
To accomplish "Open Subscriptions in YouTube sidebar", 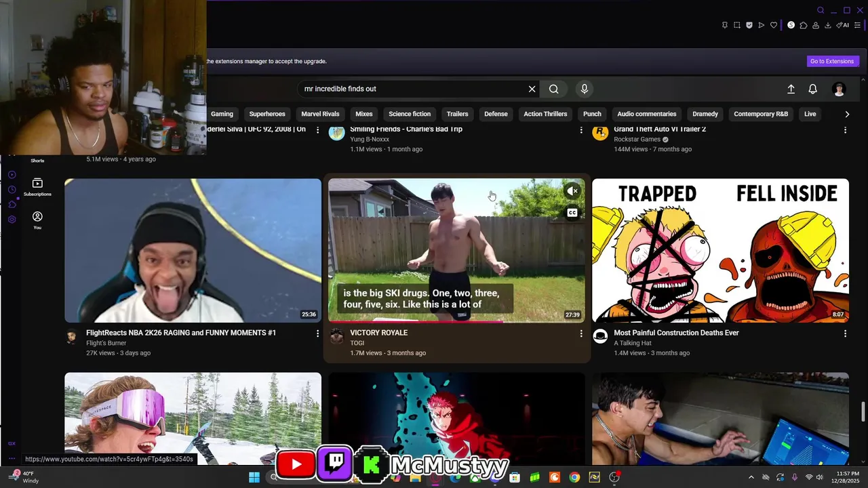I will [37, 187].
